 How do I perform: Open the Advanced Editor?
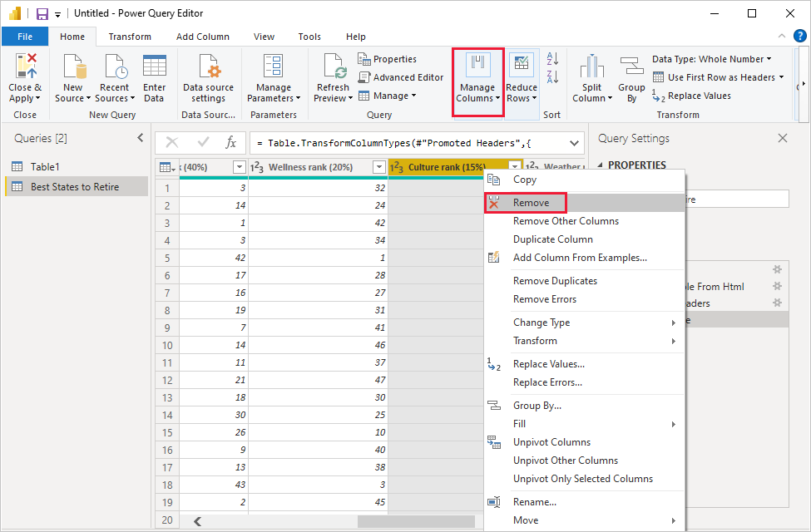[x=401, y=77]
